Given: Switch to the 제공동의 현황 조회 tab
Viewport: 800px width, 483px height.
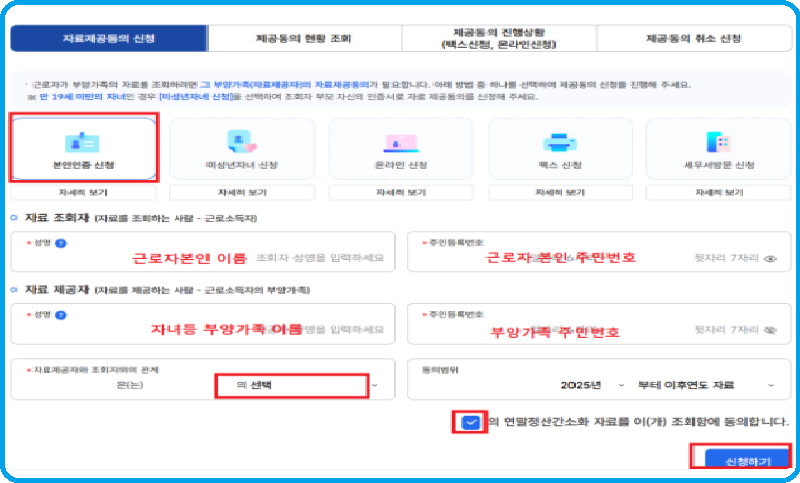Looking at the screenshot, I should 303,38.
